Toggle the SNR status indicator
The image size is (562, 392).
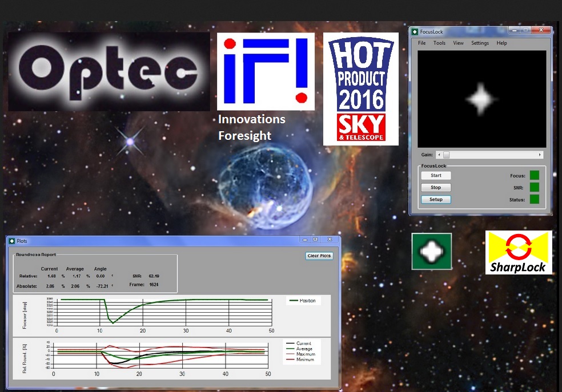pyautogui.click(x=534, y=188)
